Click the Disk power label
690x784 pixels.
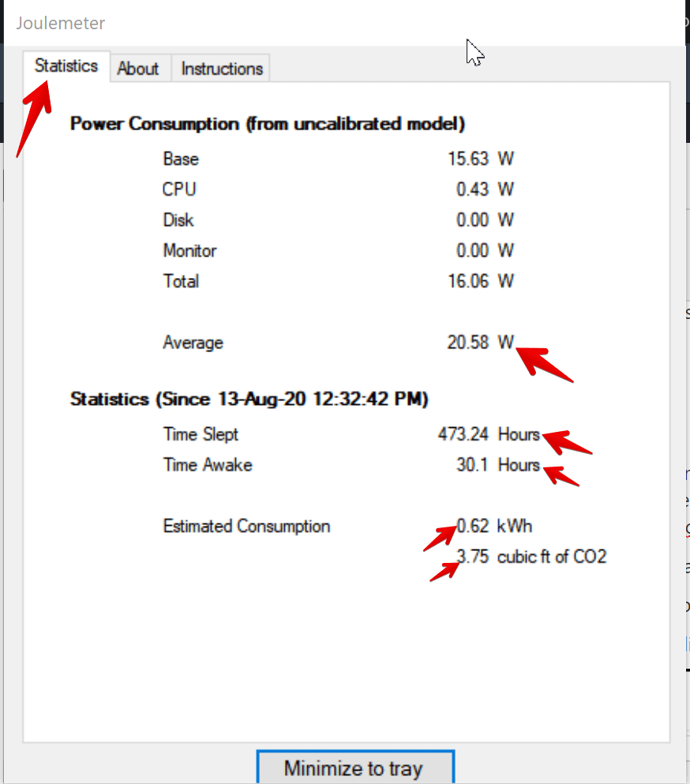coord(178,220)
